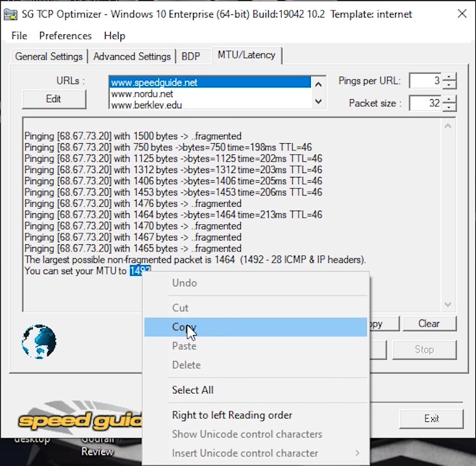476x466 pixels.
Task: Click the line 'Pinging [68.67.73.20] with 1500 bytes'
Action: 133,136
